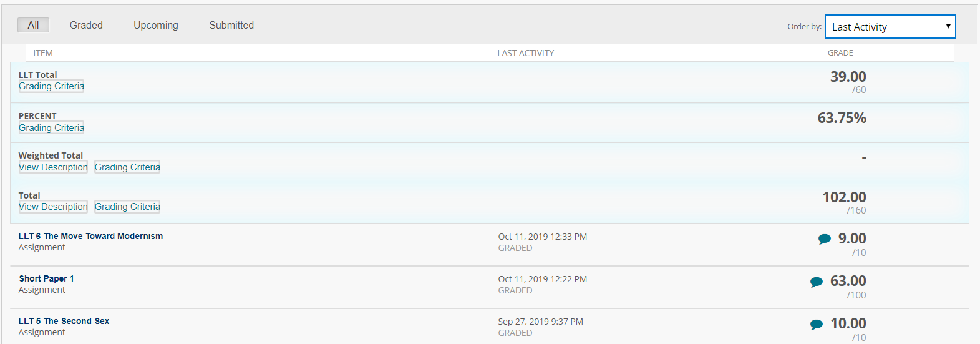Open LLT 5 The Second Sex assignment
980x344 pixels.
pyautogui.click(x=64, y=321)
